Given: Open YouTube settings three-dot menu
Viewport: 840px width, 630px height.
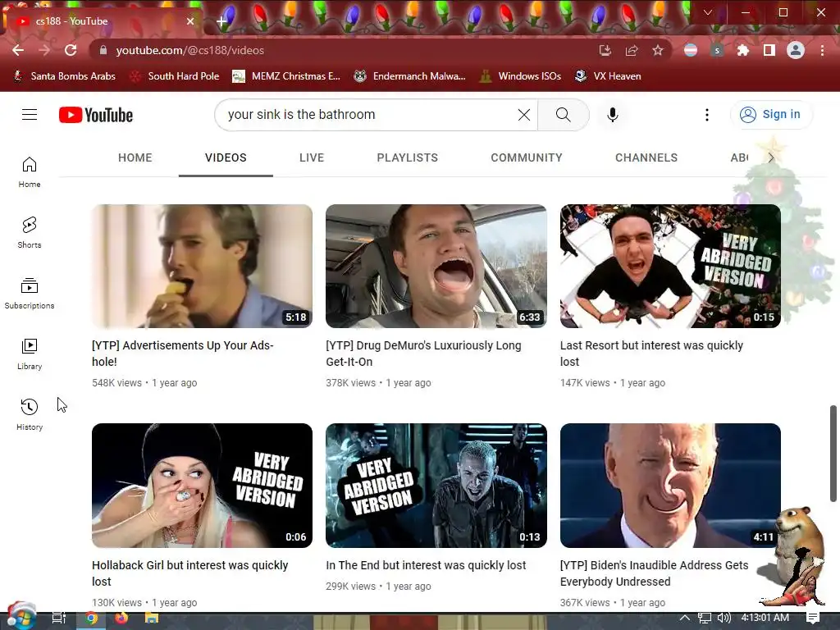Looking at the screenshot, I should [x=706, y=115].
